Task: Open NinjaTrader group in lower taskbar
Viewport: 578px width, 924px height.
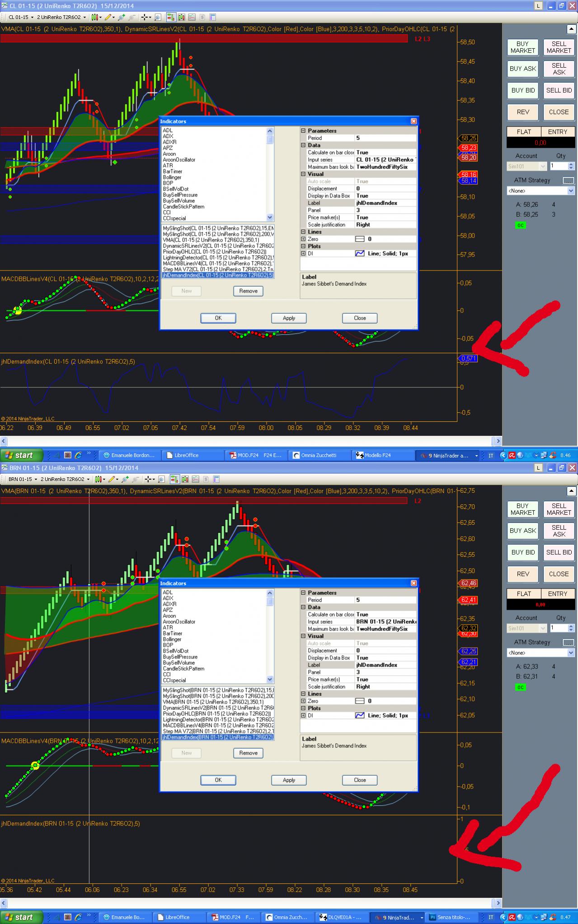Action: 398,917
